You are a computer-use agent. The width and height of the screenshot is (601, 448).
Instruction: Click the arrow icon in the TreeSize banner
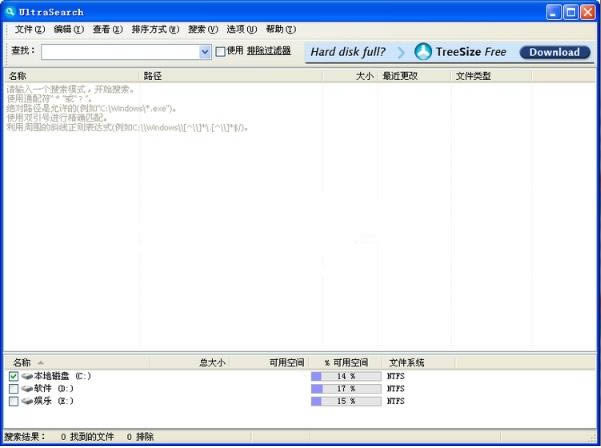click(400, 52)
